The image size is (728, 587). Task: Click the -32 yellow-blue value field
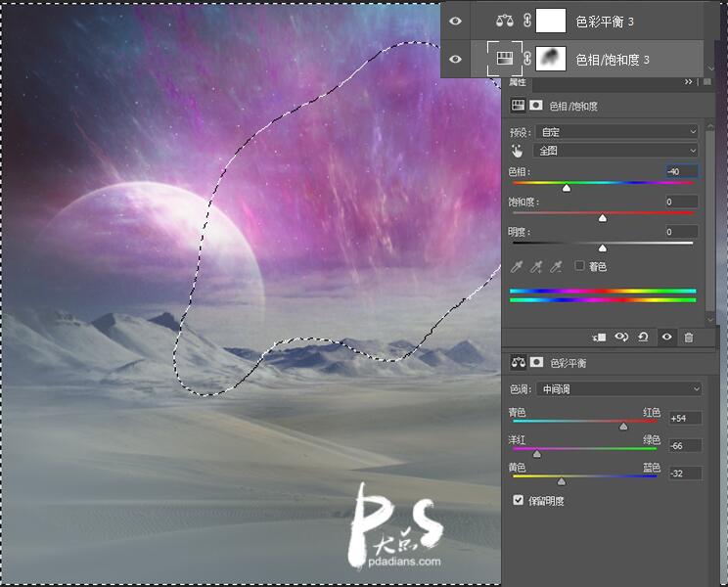[x=685, y=474]
